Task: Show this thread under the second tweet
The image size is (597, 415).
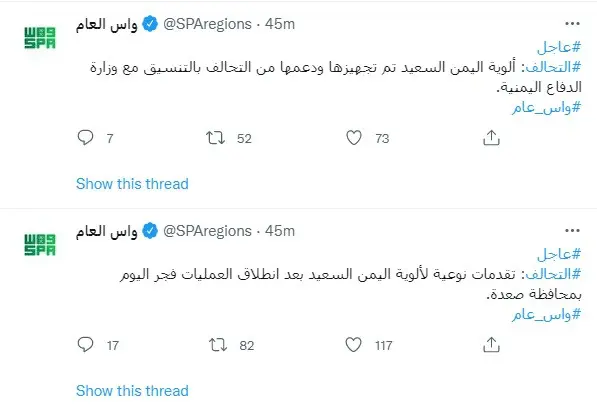Action: click(x=132, y=391)
